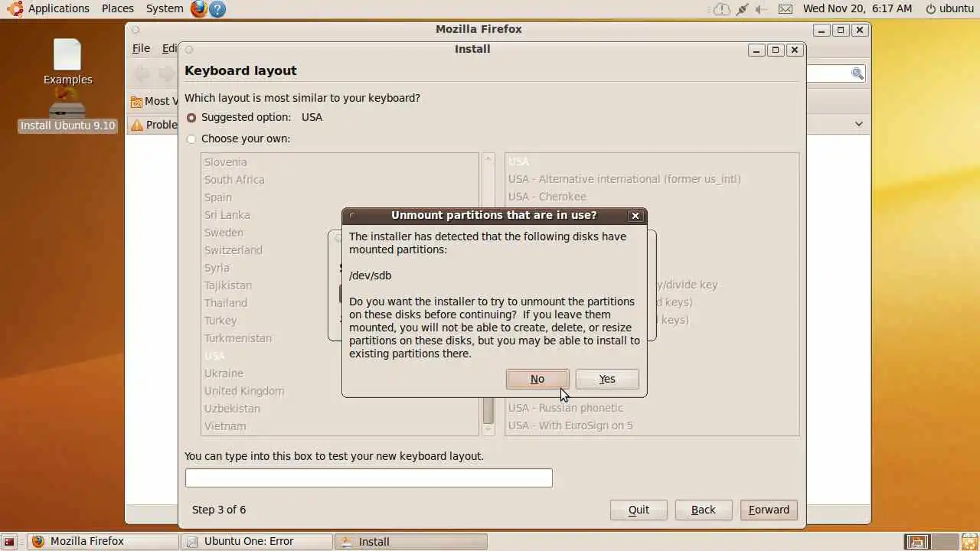Select USA - Alternative international variant
Screen dimensions: 980x551
[x=652, y=179]
